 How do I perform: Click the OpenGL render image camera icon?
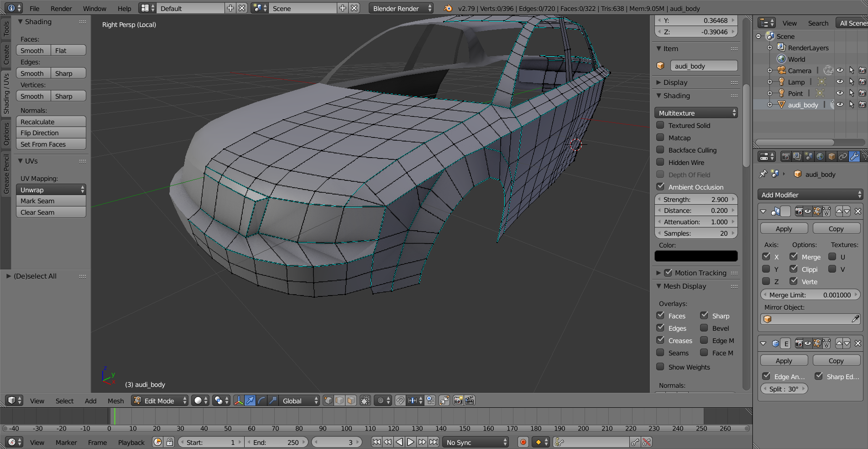[x=458, y=401]
